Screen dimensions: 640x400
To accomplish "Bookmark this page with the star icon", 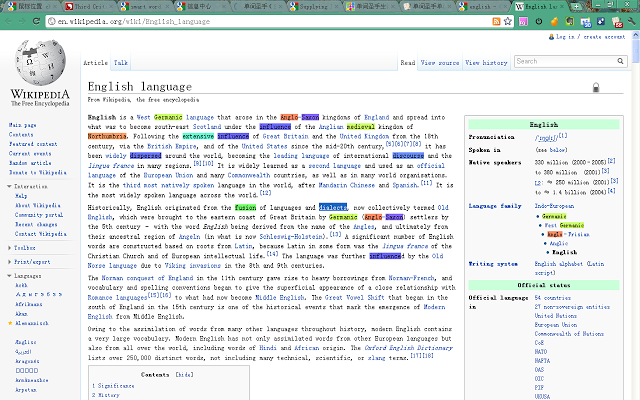I will pyautogui.click(x=508, y=21).
